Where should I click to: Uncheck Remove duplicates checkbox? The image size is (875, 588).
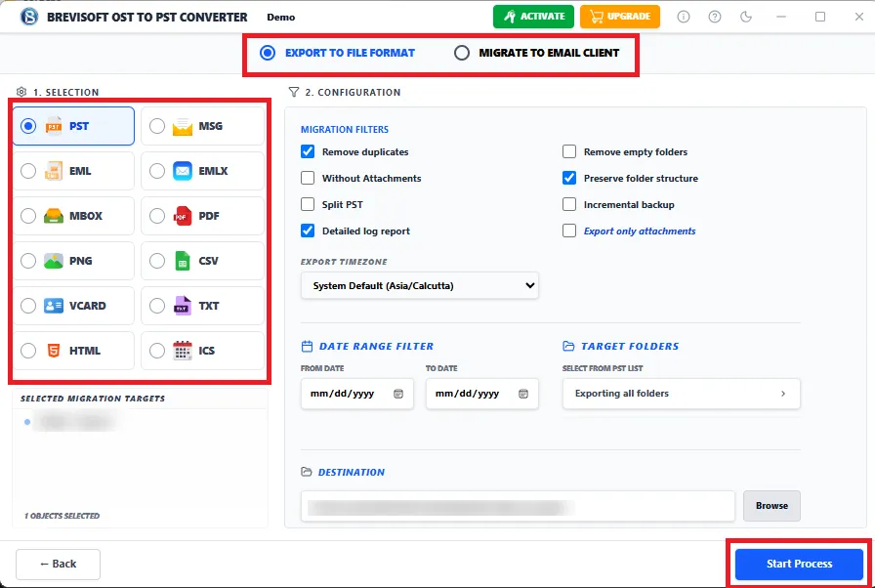click(x=308, y=151)
